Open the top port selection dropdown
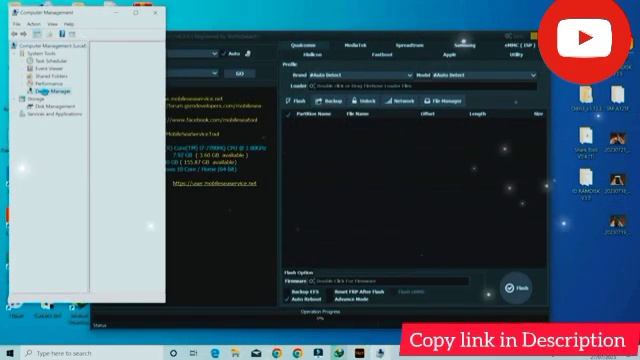640x360 pixels. tap(192, 54)
